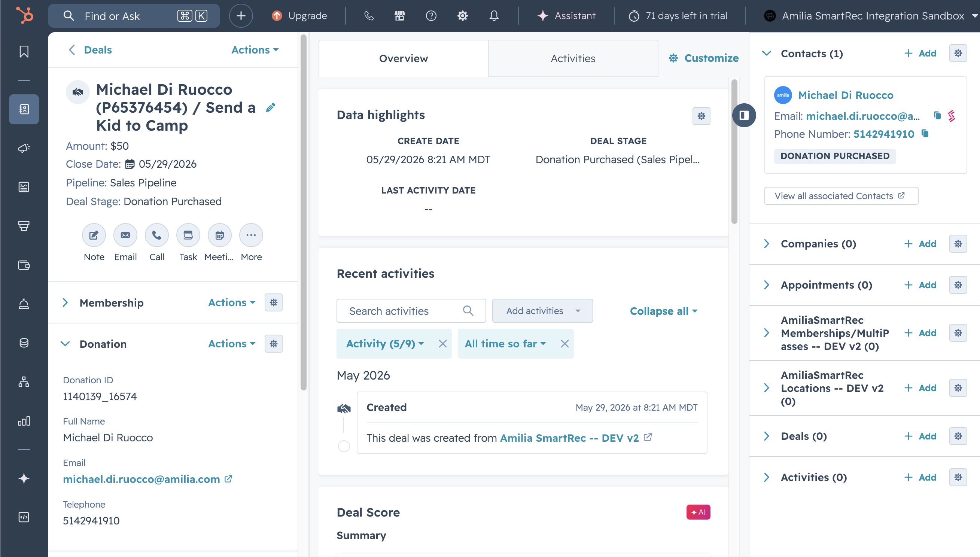Open the Help question mark icon
This screenshot has width=980, height=557.
pos(431,16)
